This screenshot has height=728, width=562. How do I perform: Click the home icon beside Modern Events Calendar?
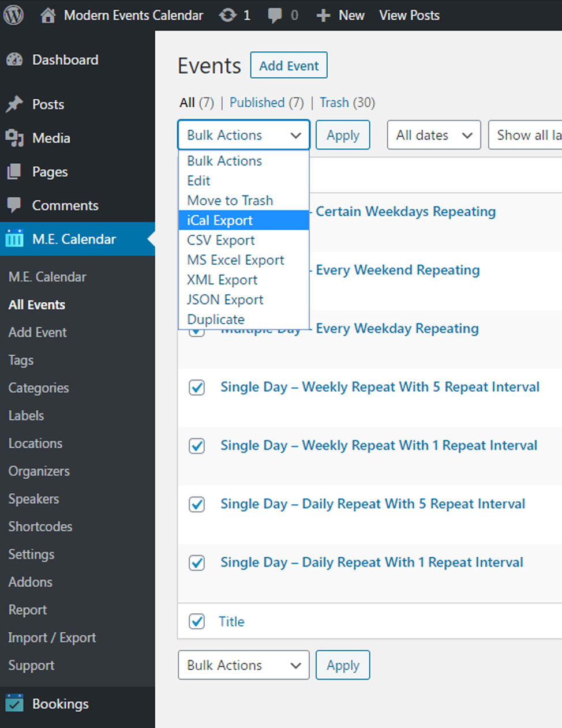tap(48, 16)
